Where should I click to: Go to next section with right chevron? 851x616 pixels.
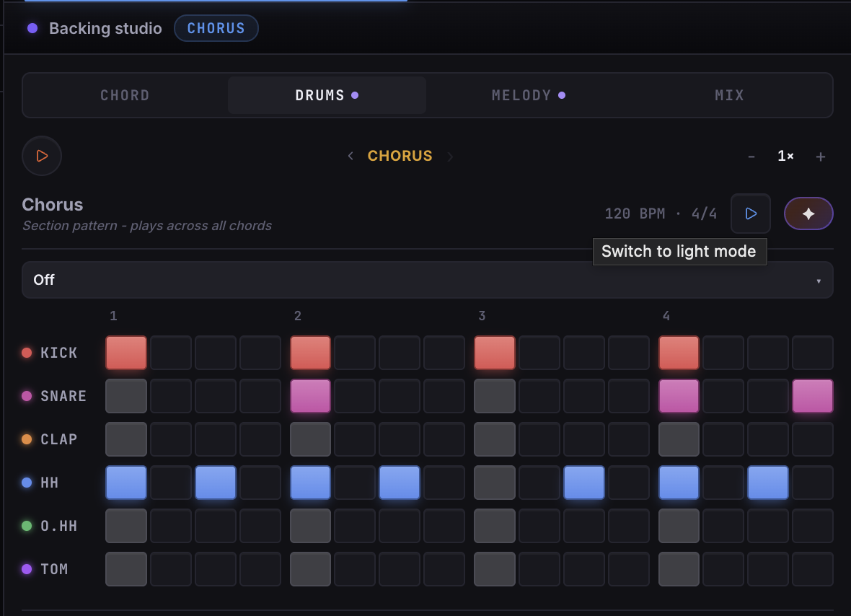450,157
